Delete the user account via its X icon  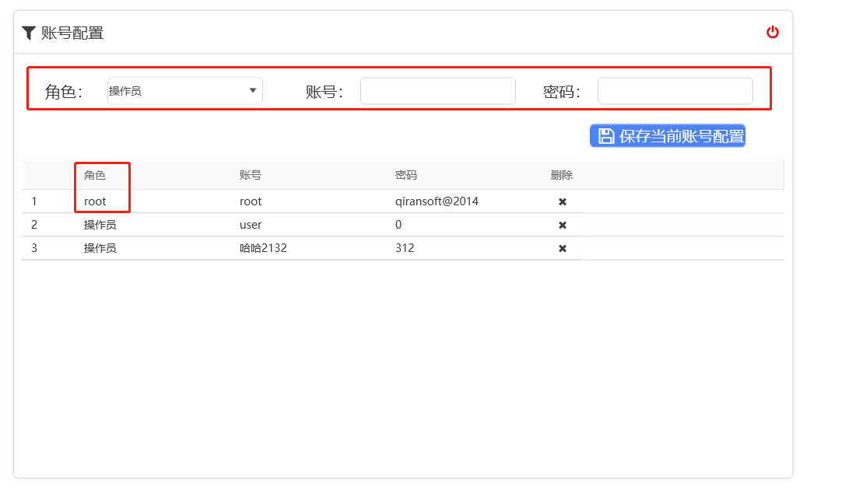pos(562,225)
